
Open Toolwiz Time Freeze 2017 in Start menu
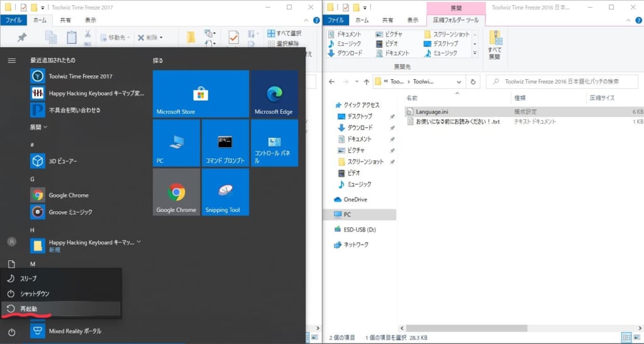(x=87, y=76)
